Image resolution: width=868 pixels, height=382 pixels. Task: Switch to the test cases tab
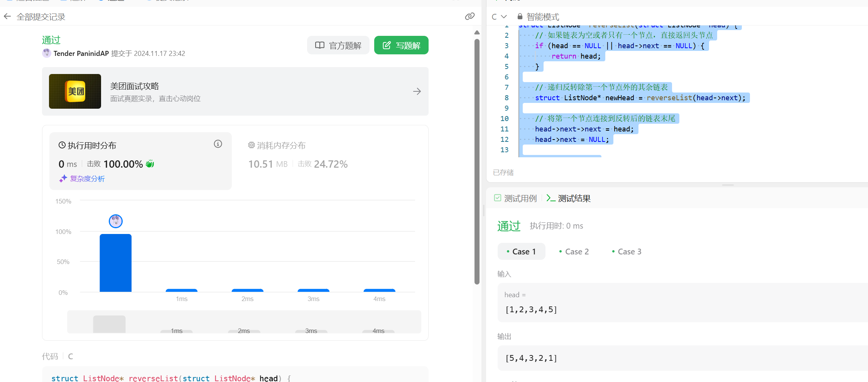[515, 198]
